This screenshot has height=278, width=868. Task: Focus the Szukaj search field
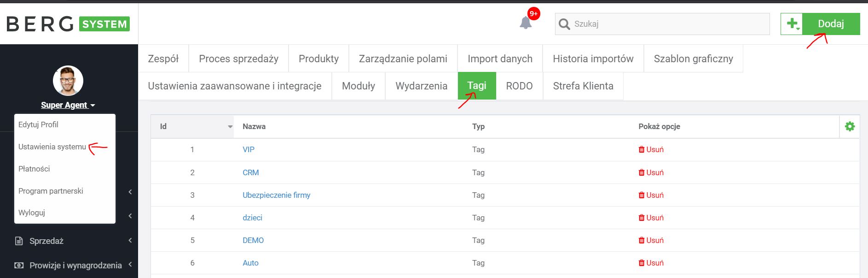coord(667,24)
